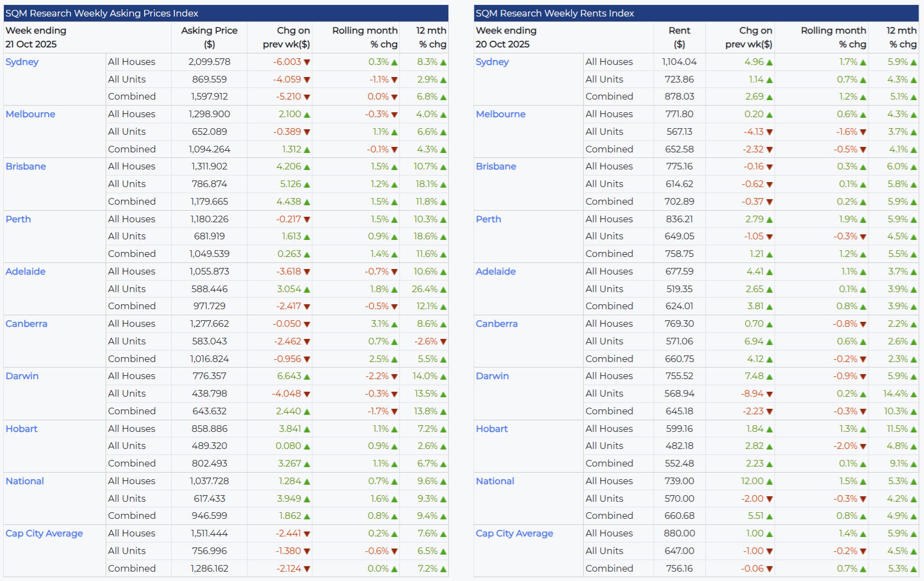Click the 'Week ending 20 Oct 2025' header
This screenshot has height=581, width=924.
pos(506,37)
